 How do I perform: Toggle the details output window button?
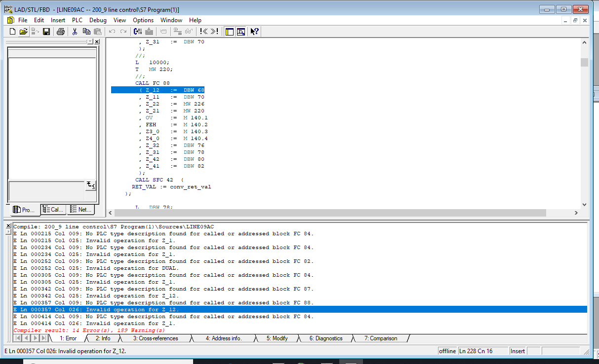point(240,32)
